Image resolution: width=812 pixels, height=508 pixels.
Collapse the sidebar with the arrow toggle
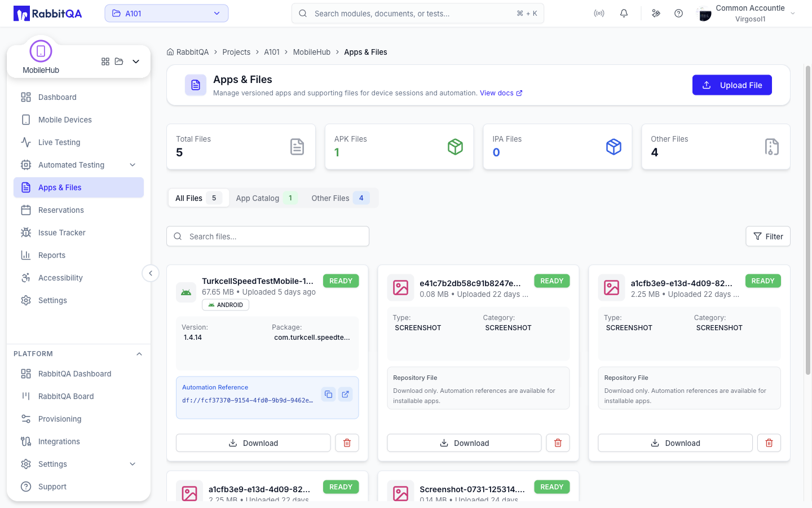pos(151,273)
